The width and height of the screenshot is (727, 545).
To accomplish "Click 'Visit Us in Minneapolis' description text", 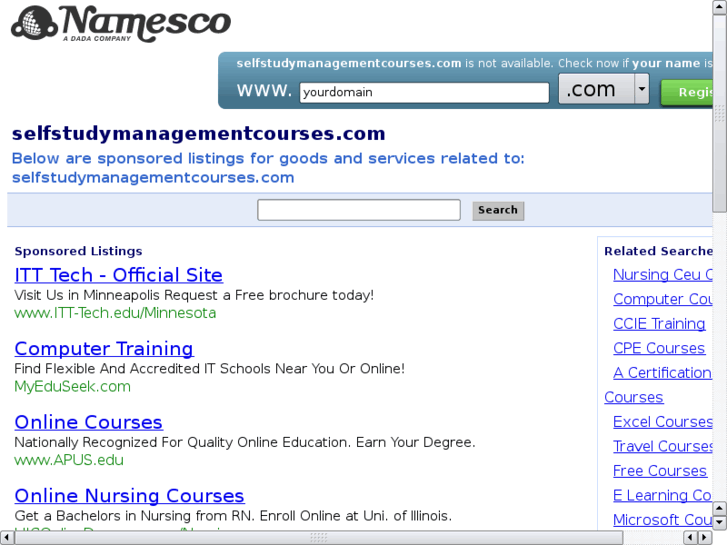I will (x=194, y=295).
